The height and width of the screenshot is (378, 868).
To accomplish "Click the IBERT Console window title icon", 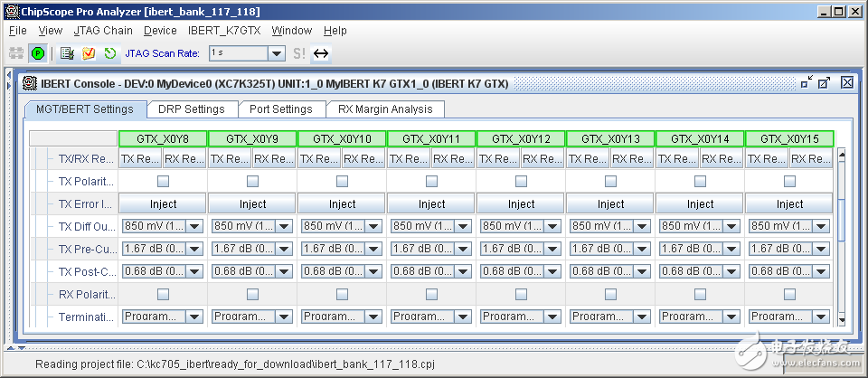I will click(30, 83).
